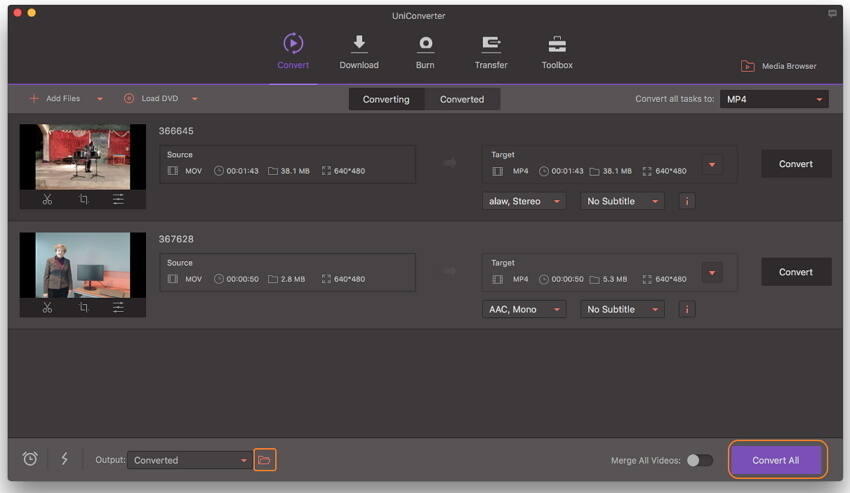Click the file name 366645
This screenshot has height=493, width=850.
(176, 131)
